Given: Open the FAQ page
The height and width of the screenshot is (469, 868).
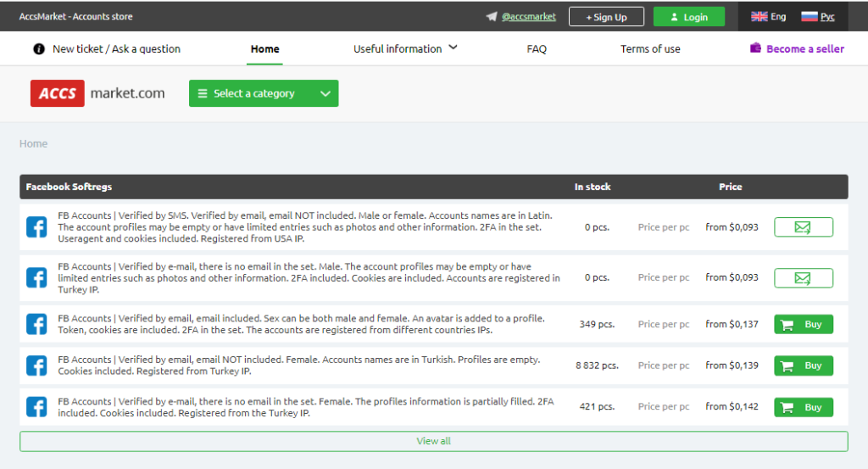Looking at the screenshot, I should [x=537, y=48].
